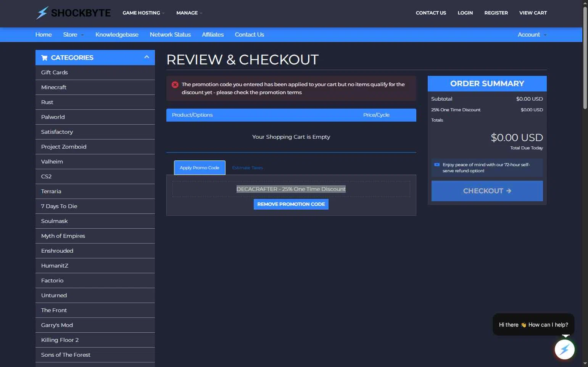The width and height of the screenshot is (588, 367).
Task: Select Palworld category
Action: (x=95, y=117)
